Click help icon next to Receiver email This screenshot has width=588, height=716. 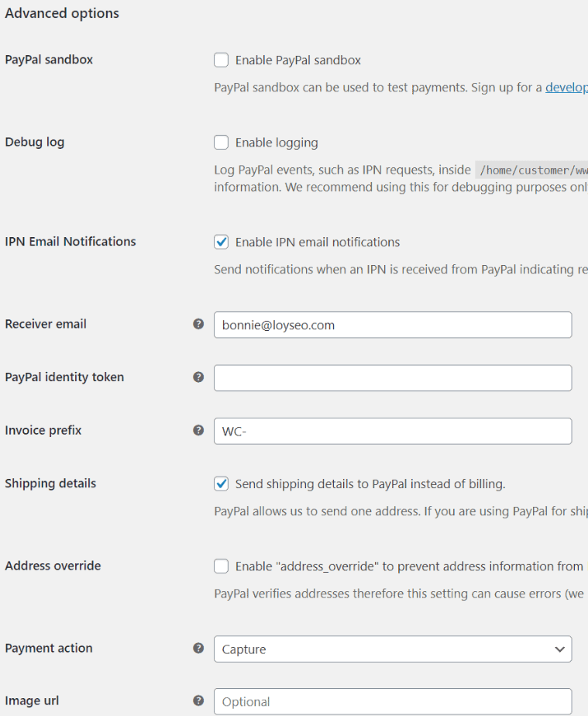(198, 324)
